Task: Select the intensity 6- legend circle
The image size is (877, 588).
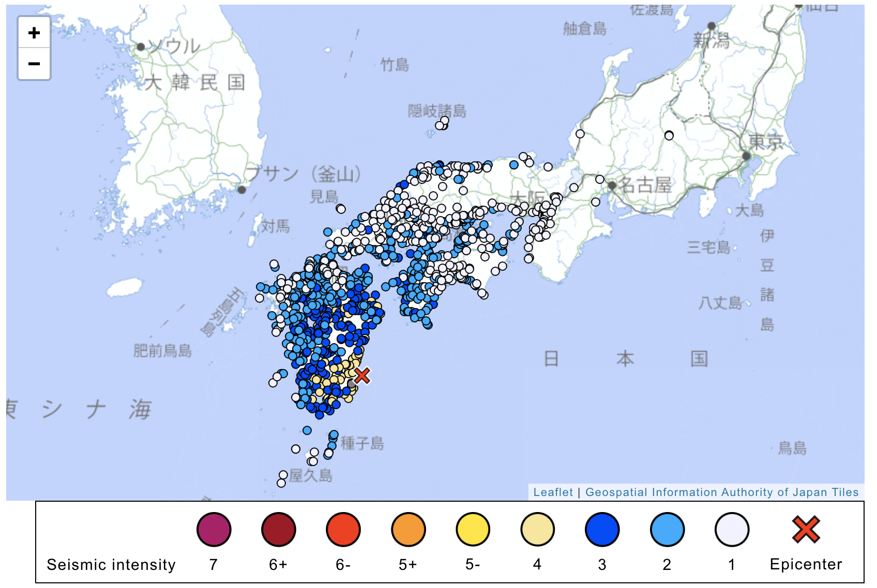Action: point(343,529)
